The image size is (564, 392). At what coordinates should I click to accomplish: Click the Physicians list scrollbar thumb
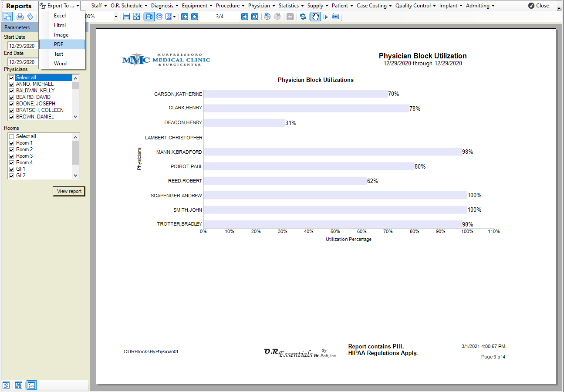click(x=76, y=85)
